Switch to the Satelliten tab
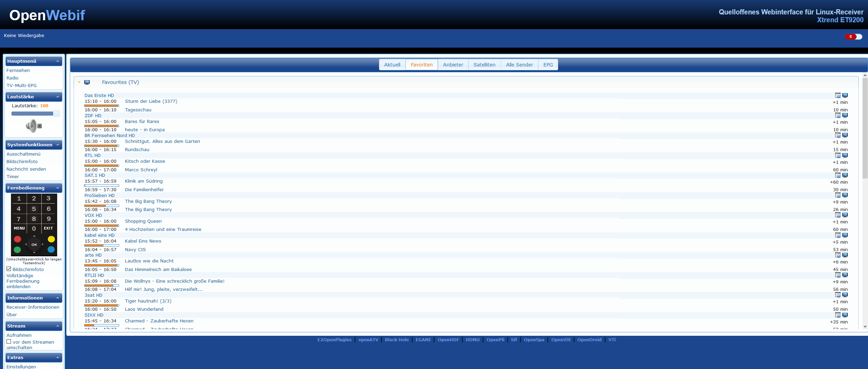The image size is (868, 369). coord(484,65)
